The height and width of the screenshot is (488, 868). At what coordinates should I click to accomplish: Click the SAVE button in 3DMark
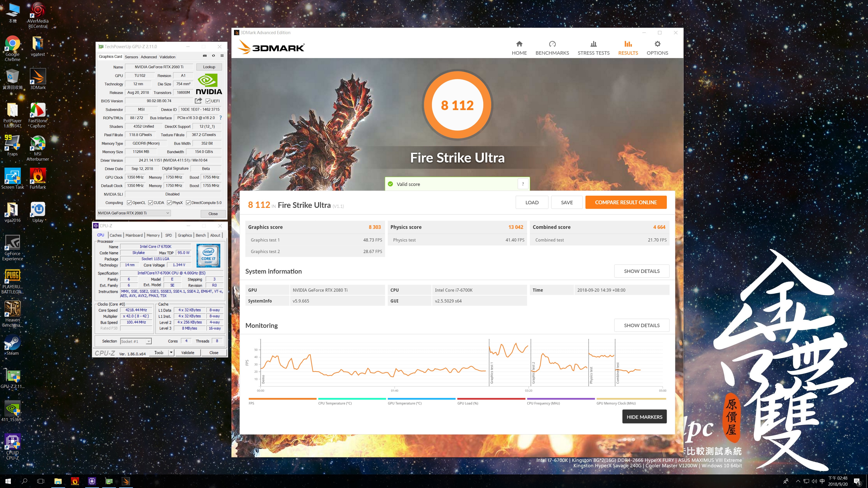pyautogui.click(x=566, y=202)
